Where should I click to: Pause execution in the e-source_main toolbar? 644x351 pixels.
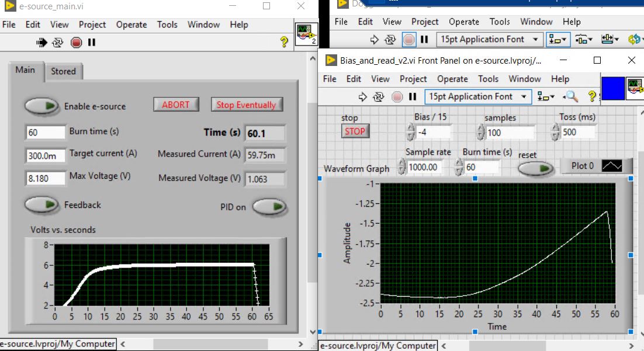92,42
